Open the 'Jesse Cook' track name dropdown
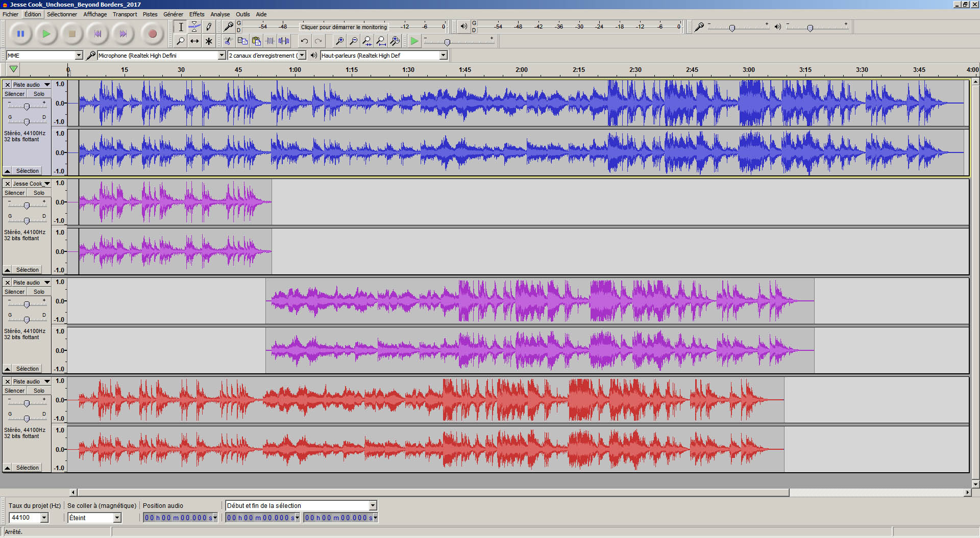Screen dimensions: 980x538 pos(46,184)
